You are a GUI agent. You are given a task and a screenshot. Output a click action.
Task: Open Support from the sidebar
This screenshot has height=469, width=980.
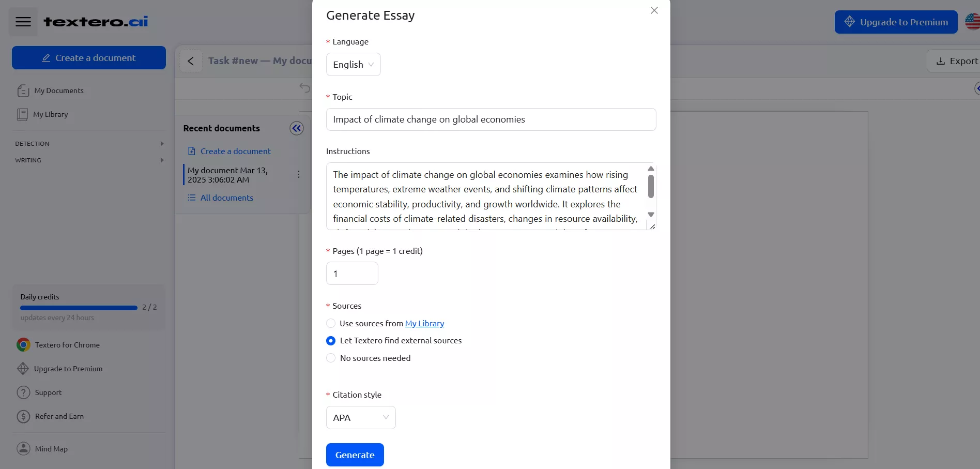47,392
